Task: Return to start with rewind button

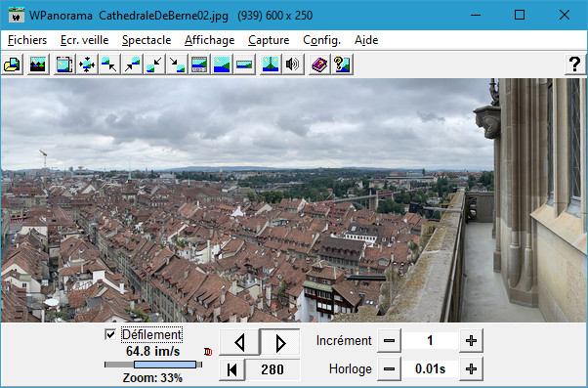Action: pos(232,369)
